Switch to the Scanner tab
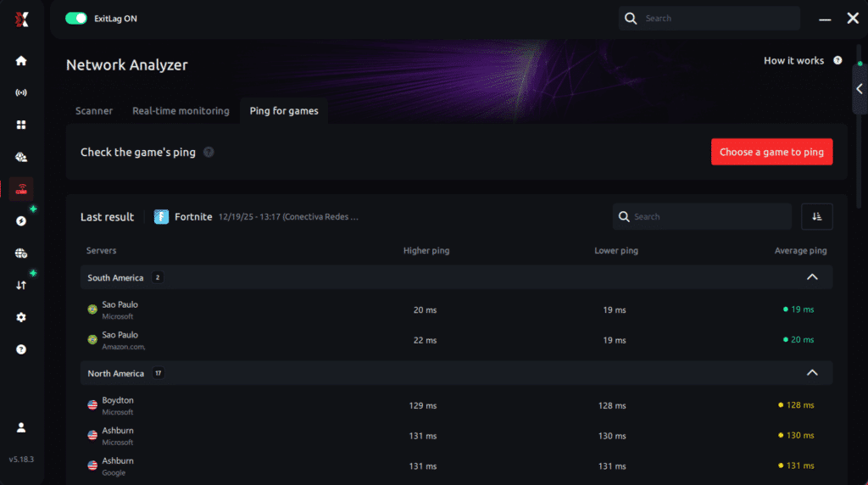Image resolution: width=868 pixels, height=485 pixels. pyautogui.click(x=94, y=111)
